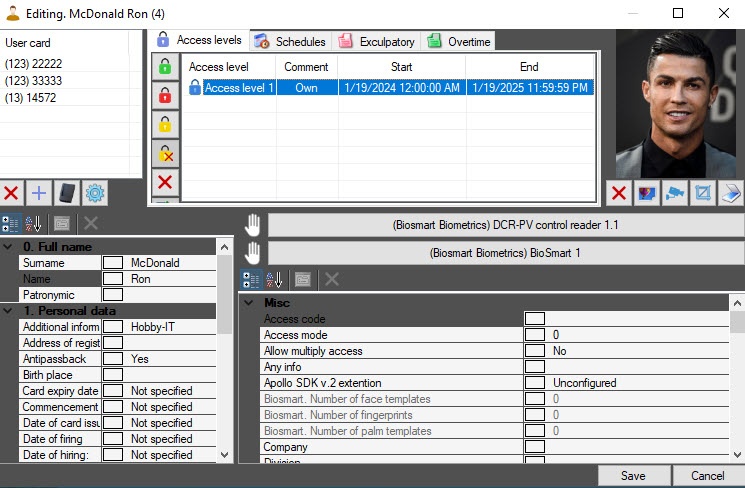
Task: Click the Comment column header
Action: coord(306,67)
